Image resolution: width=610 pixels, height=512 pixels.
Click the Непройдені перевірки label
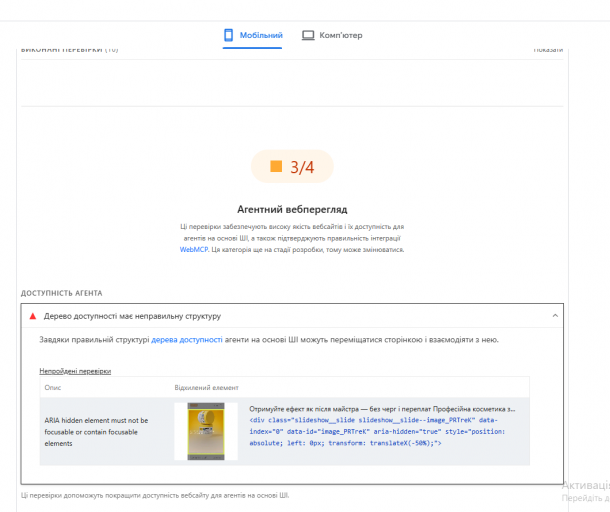75,371
